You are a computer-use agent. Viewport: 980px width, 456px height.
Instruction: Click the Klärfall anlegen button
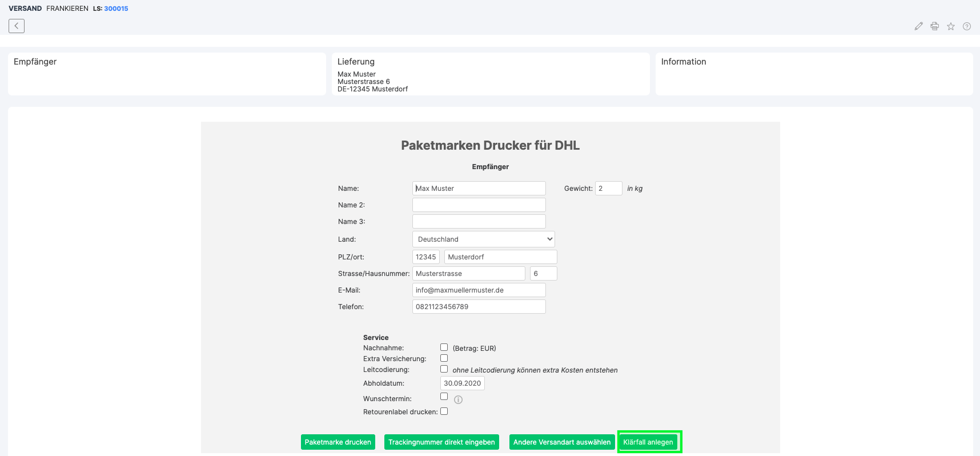point(648,442)
